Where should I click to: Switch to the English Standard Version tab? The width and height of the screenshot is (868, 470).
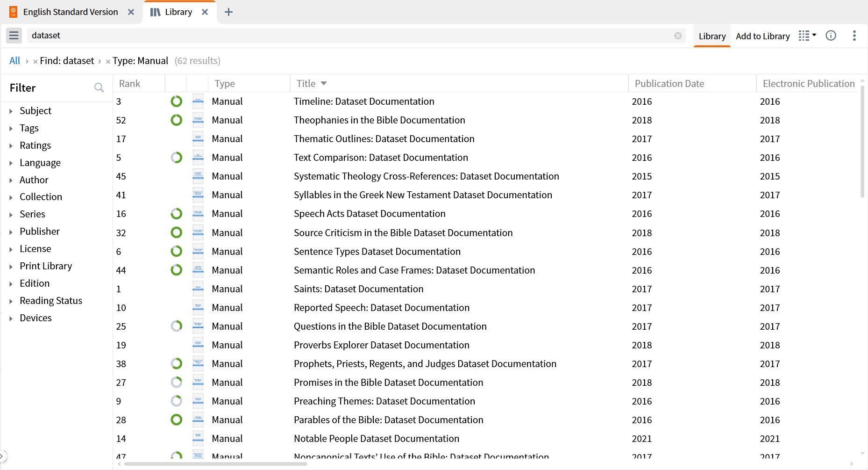coord(71,12)
